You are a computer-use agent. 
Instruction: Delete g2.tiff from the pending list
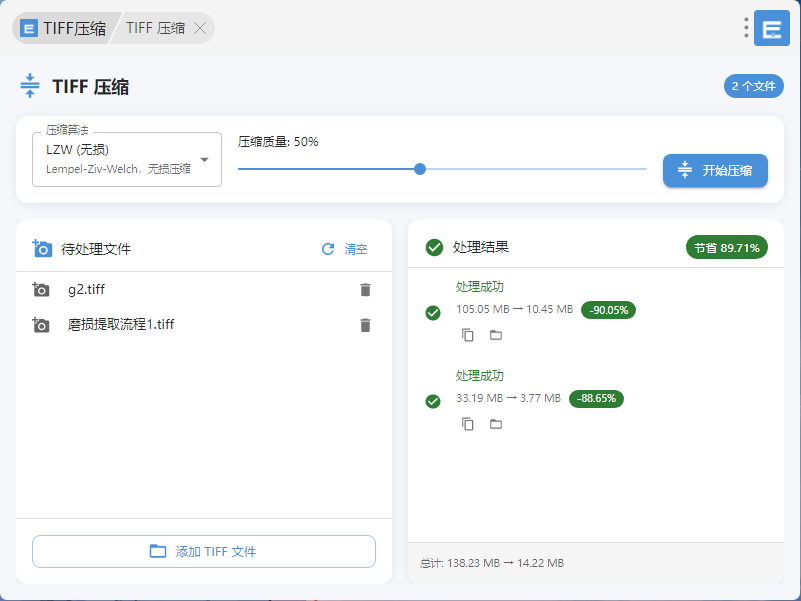point(365,290)
